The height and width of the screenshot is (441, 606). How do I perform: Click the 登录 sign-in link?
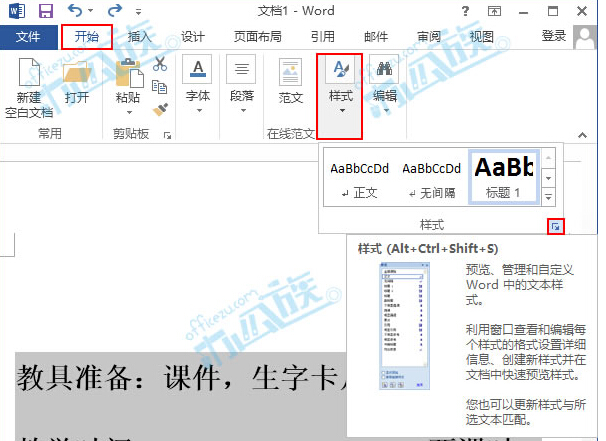tap(553, 36)
